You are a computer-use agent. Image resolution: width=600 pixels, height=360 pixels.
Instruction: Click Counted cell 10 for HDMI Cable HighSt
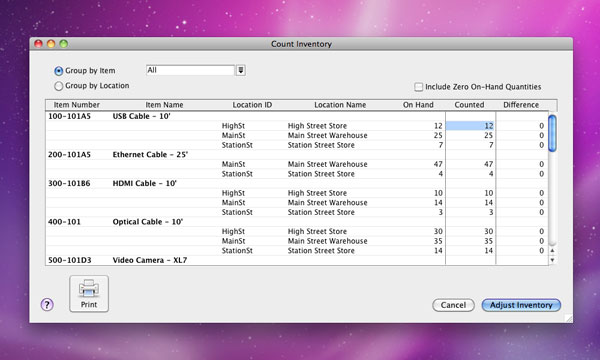(470, 193)
